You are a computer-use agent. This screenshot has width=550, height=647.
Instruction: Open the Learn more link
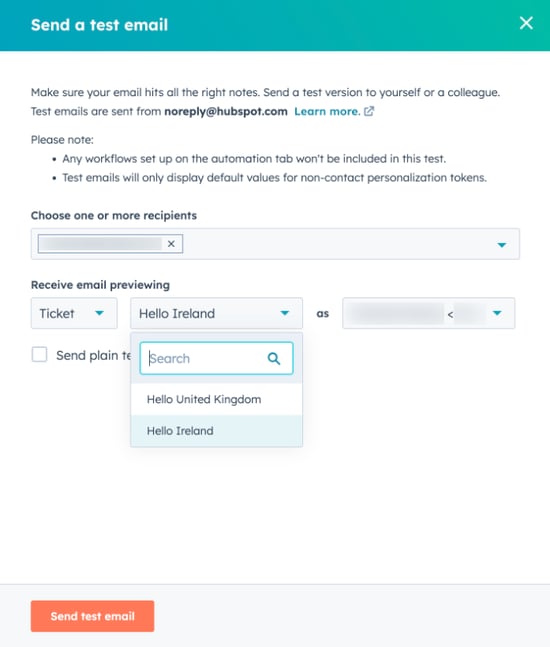pyautogui.click(x=327, y=111)
